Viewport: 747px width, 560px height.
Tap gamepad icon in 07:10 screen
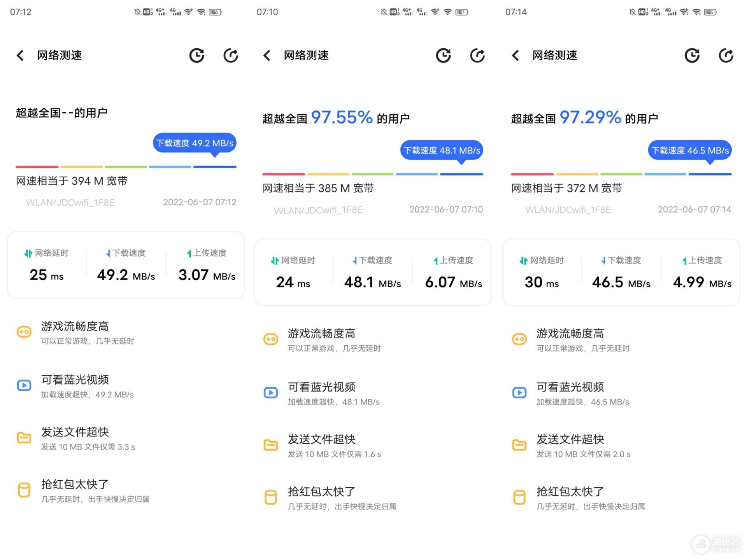click(271, 339)
